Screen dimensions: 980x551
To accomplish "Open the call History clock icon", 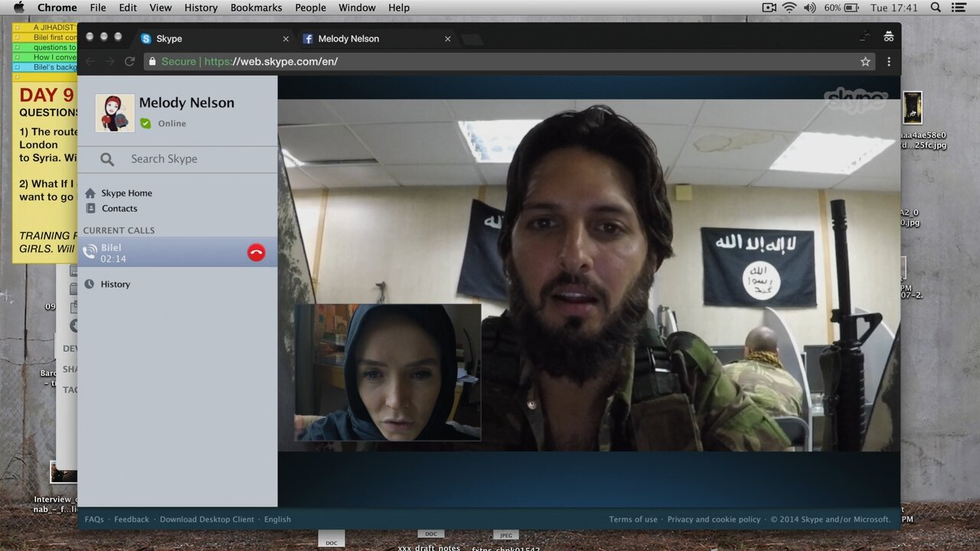I will pyautogui.click(x=90, y=284).
